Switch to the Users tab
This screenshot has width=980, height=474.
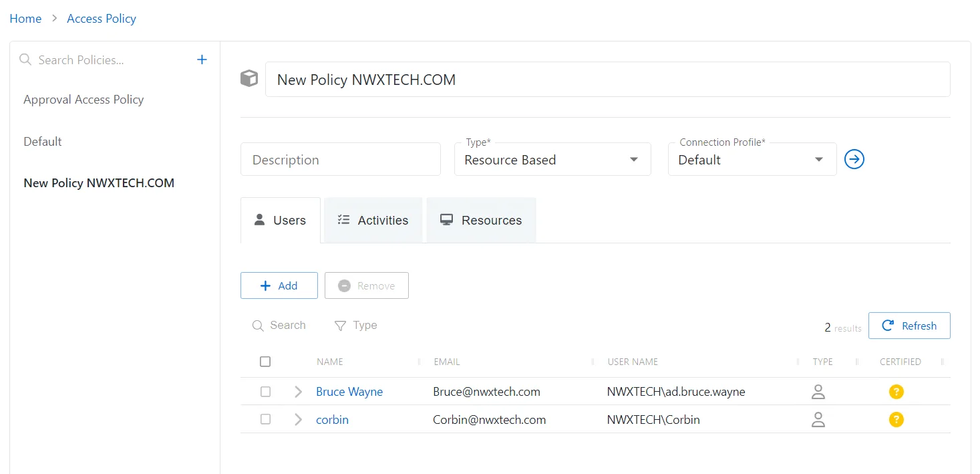click(281, 220)
